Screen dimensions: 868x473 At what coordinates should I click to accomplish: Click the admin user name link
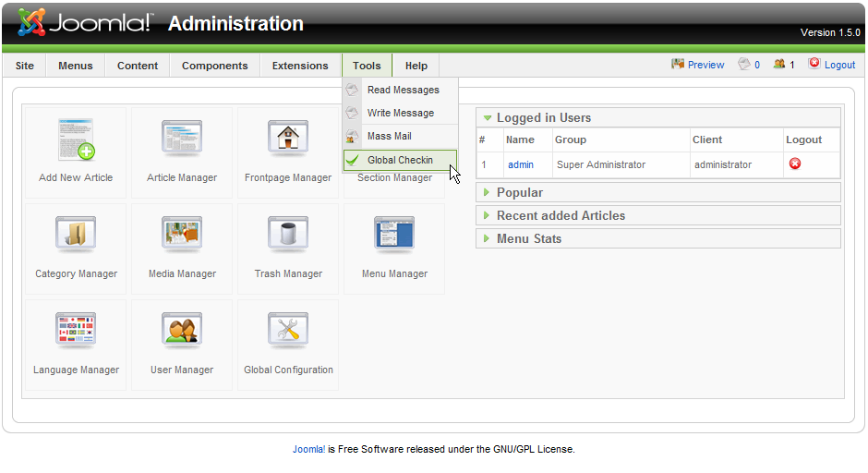click(521, 164)
